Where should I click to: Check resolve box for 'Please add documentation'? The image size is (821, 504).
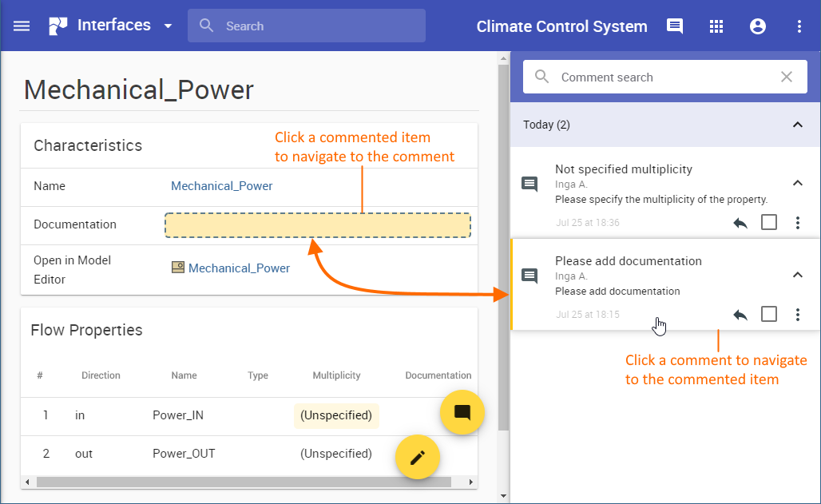pos(769,315)
